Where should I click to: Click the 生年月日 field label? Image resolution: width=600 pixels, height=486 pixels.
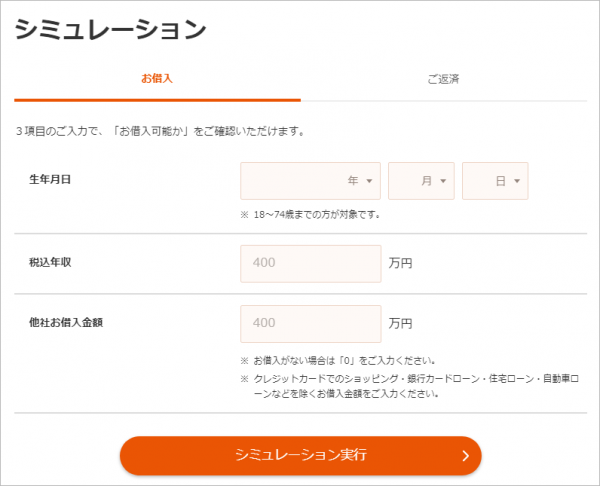(50, 179)
